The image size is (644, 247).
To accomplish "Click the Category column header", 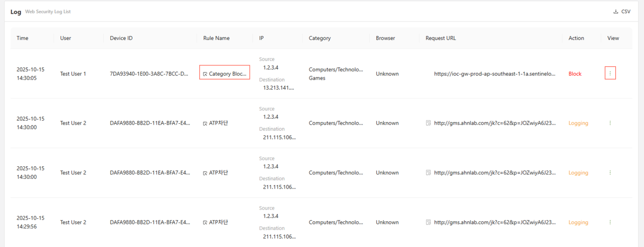I will 319,38.
